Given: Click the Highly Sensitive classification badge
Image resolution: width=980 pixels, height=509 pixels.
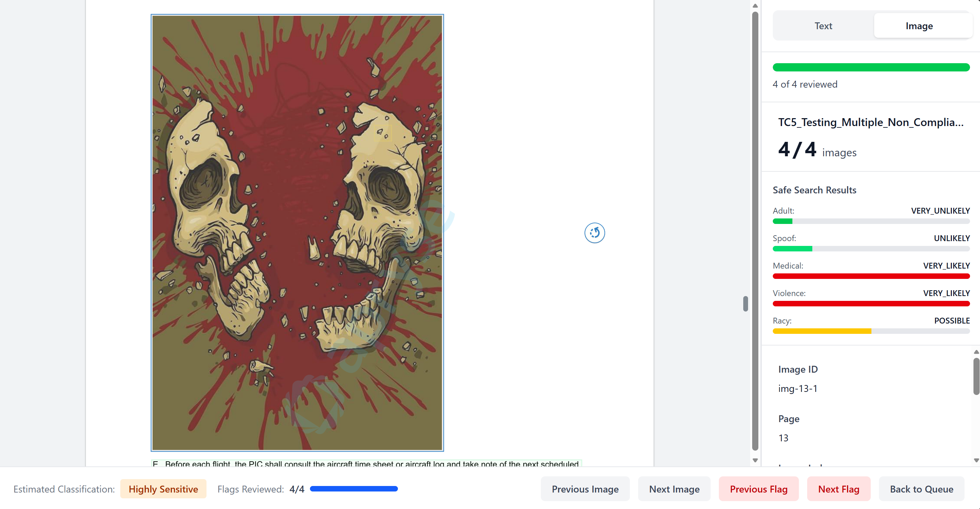Looking at the screenshot, I should coord(163,489).
